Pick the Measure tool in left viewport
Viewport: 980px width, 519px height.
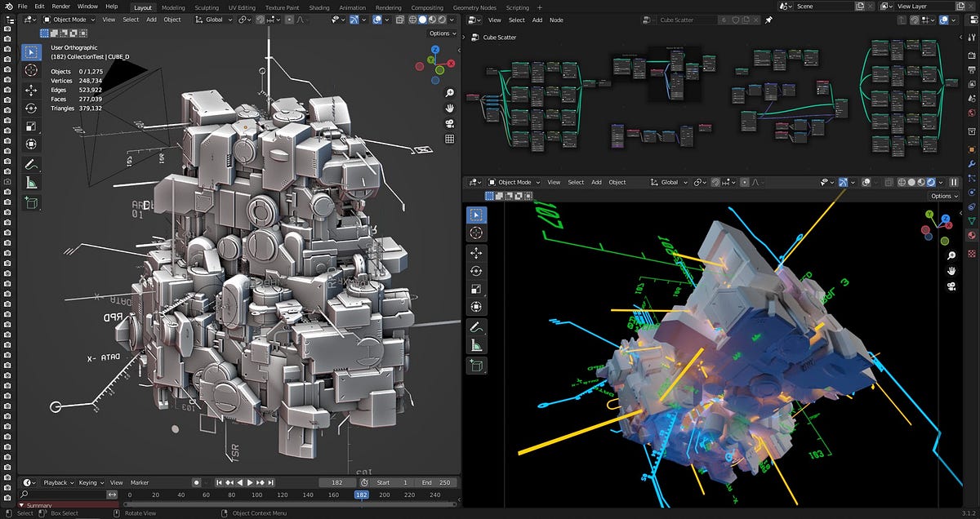31,183
